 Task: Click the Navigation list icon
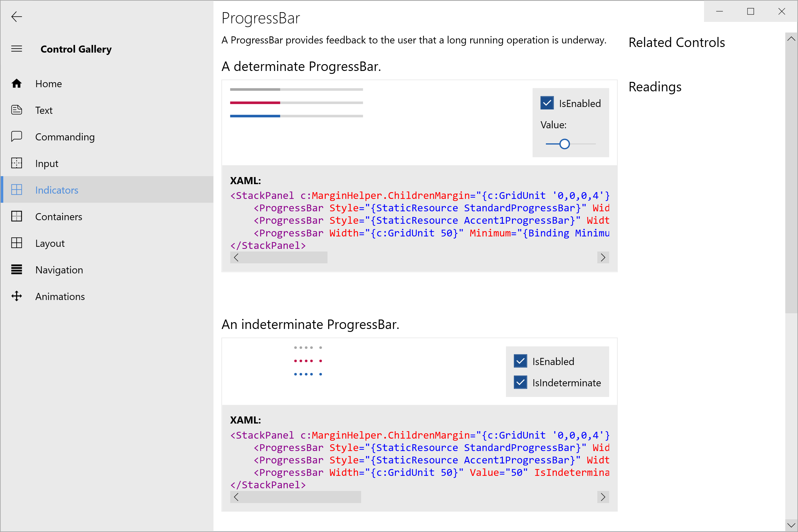click(16, 270)
